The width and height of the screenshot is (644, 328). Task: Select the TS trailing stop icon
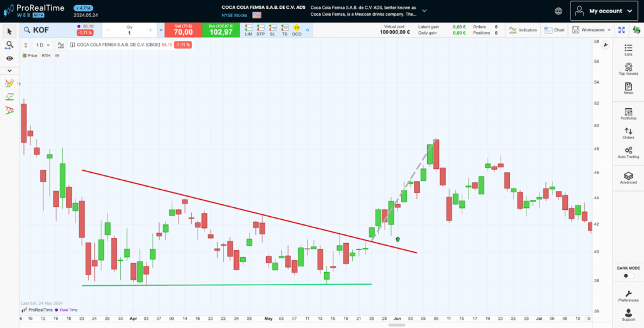point(284,30)
